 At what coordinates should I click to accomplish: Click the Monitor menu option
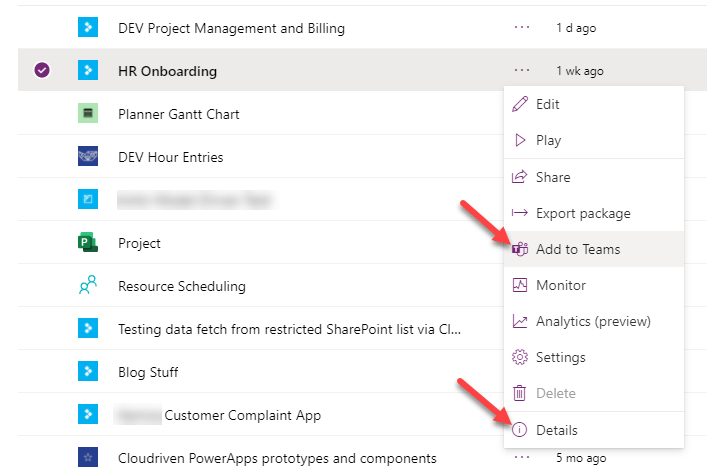pyautogui.click(x=560, y=285)
